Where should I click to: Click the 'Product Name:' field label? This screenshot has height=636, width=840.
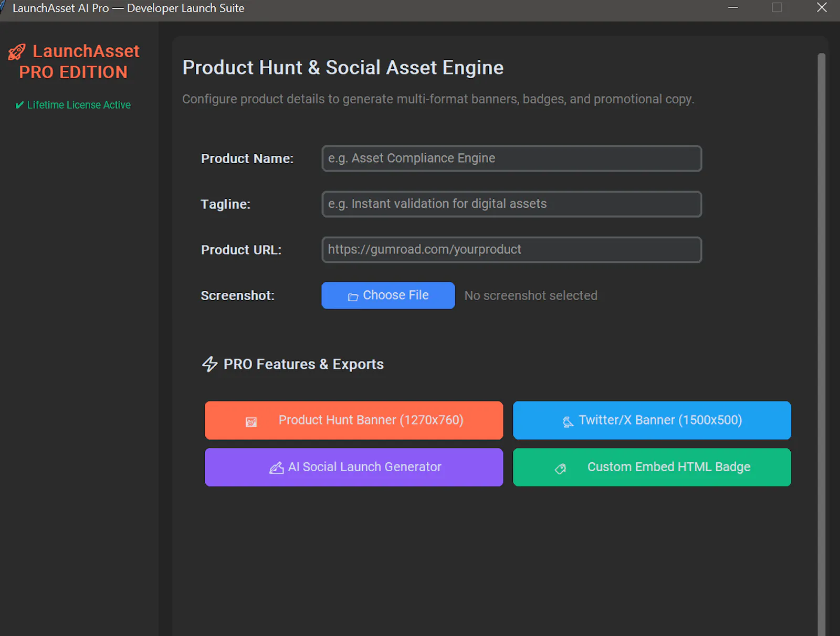click(247, 158)
